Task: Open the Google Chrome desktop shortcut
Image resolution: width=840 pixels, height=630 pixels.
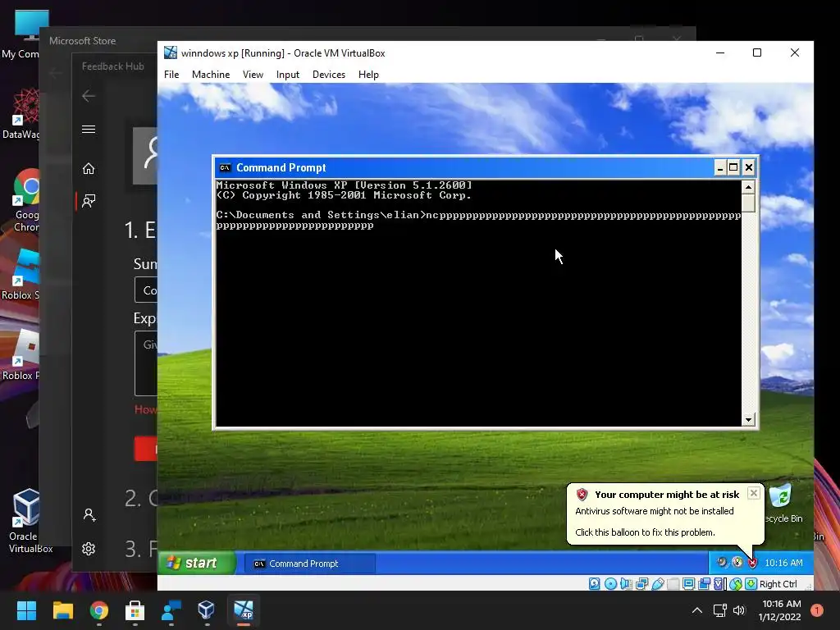Action: [x=25, y=200]
